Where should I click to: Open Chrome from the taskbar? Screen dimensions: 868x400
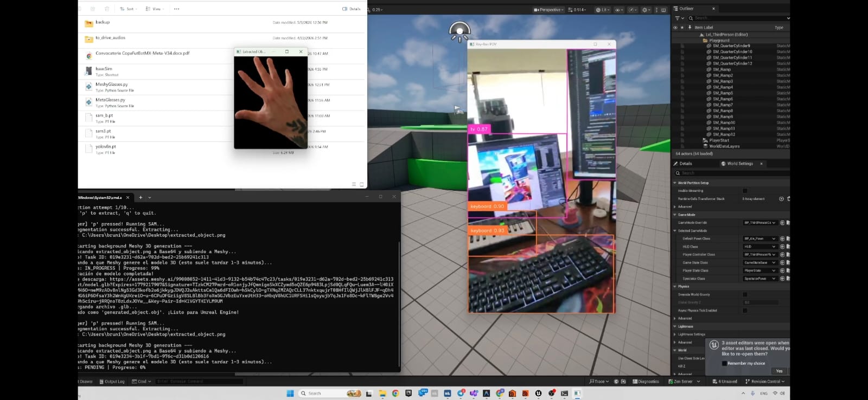pos(395,393)
